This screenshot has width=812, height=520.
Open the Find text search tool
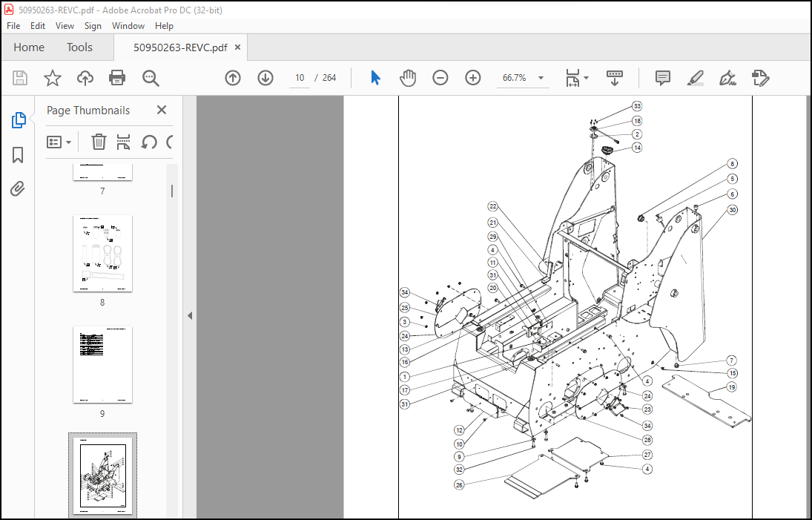151,78
